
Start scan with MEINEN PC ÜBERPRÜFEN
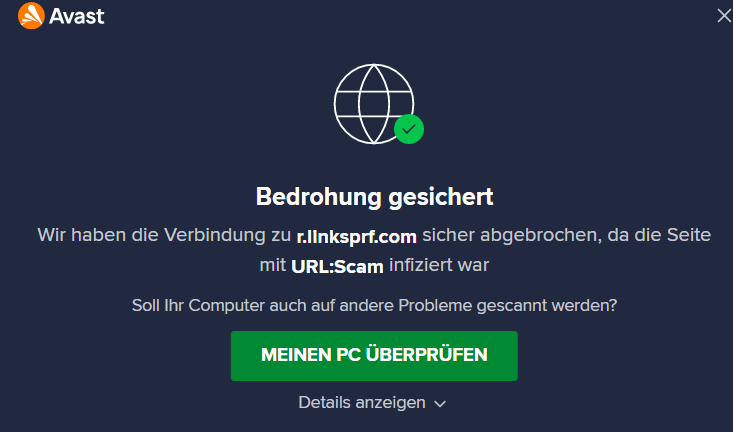click(374, 356)
